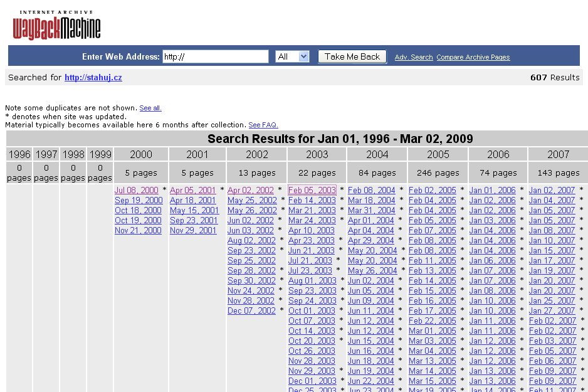Open the May 26, 2004 snapshot
Viewport: 588px width, 392px height.
(372, 270)
